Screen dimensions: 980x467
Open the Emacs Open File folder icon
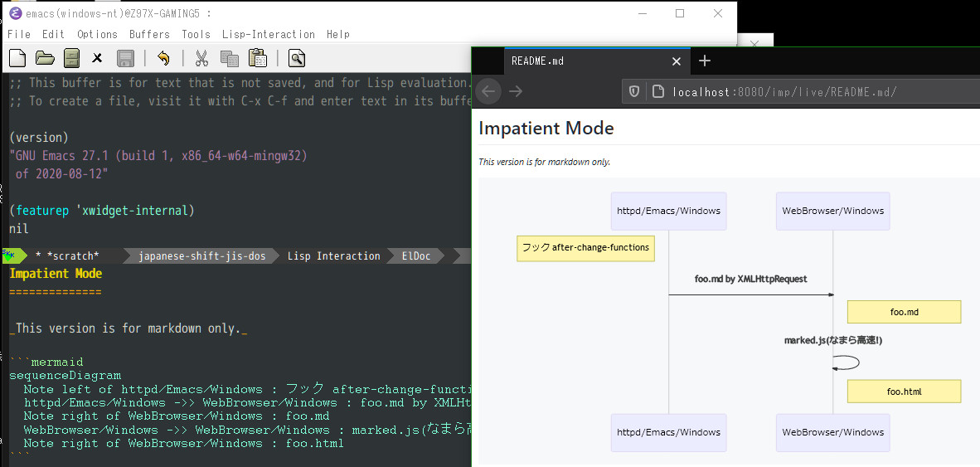click(45, 59)
